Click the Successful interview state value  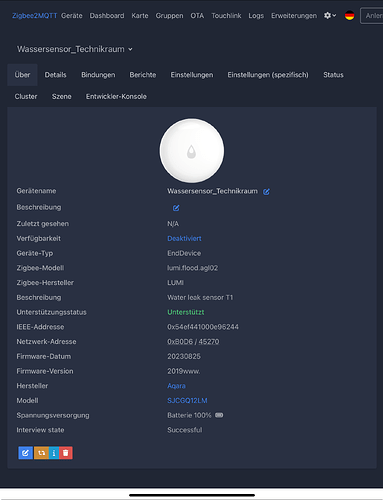click(x=185, y=430)
